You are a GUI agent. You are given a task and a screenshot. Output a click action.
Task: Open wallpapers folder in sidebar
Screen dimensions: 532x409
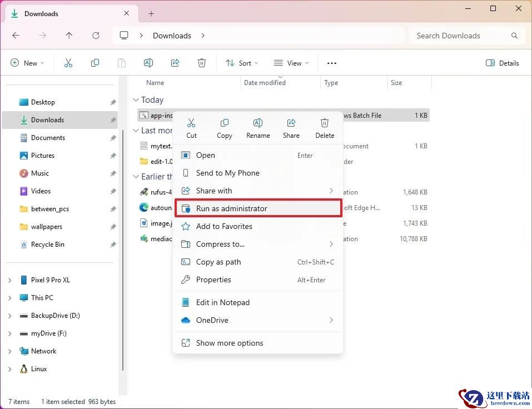59,227
